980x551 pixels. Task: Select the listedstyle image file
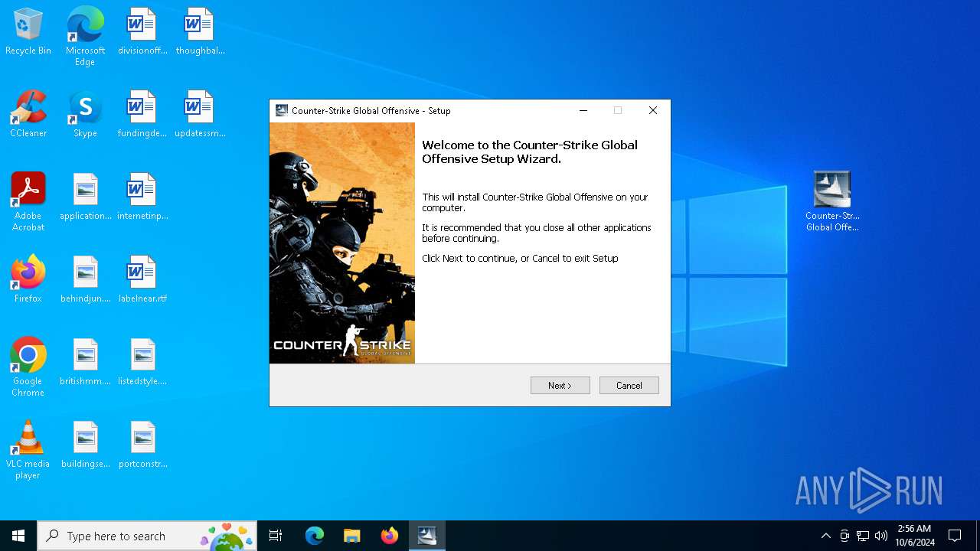(x=142, y=363)
